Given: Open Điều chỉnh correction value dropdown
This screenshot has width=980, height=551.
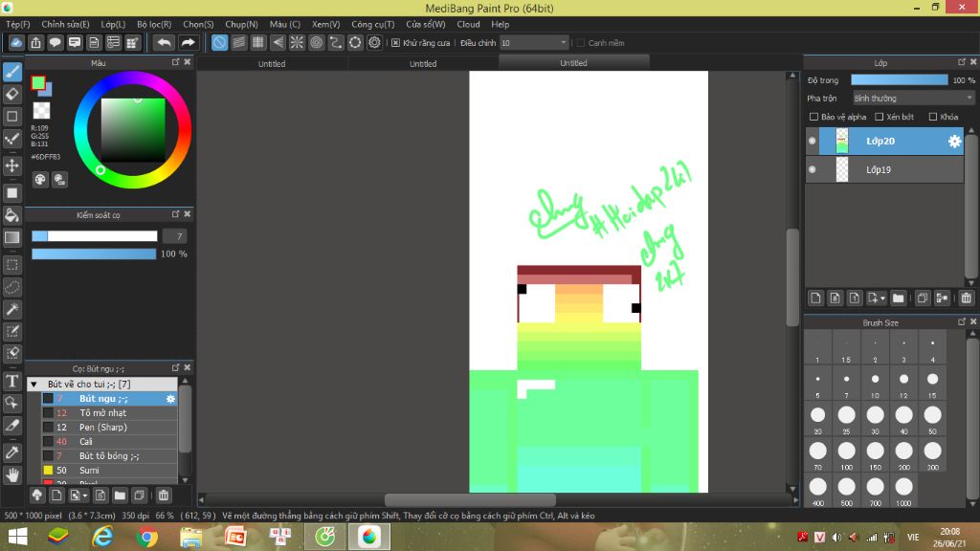Looking at the screenshot, I should (533, 43).
